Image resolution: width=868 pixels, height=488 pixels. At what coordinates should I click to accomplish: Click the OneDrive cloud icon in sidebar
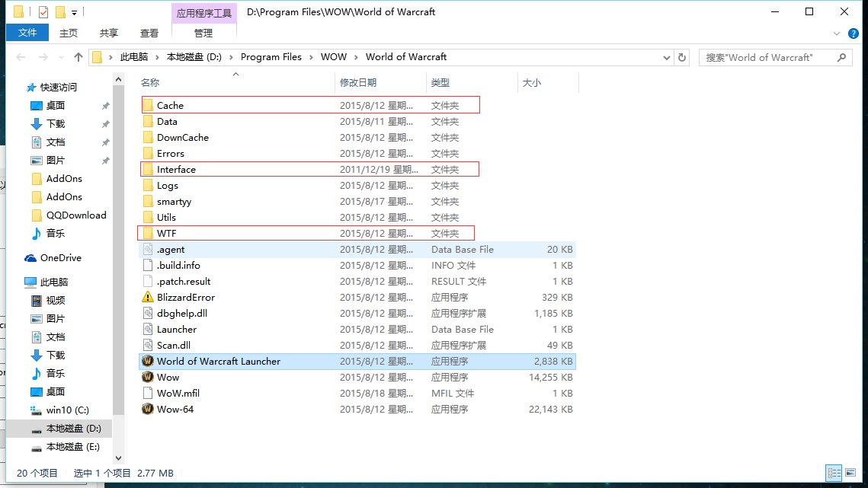point(30,258)
